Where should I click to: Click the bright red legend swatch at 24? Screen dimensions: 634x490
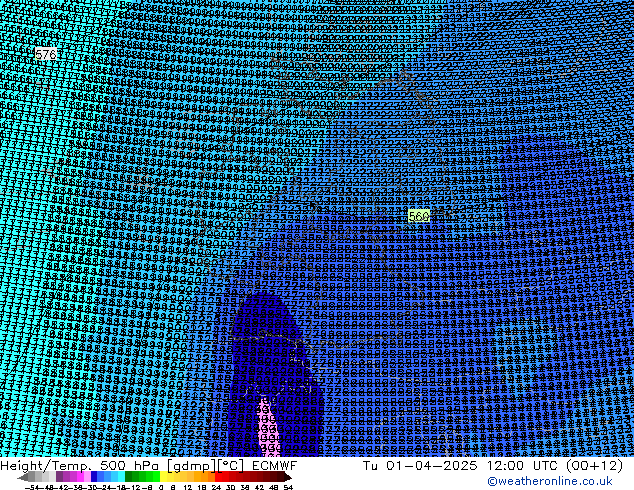(x=218, y=477)
